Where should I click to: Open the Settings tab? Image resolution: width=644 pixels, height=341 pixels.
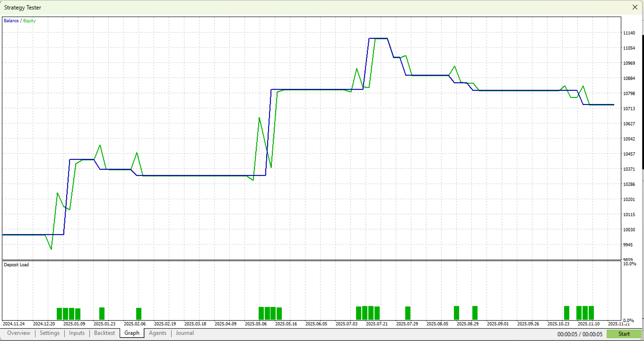pos(50,333)
